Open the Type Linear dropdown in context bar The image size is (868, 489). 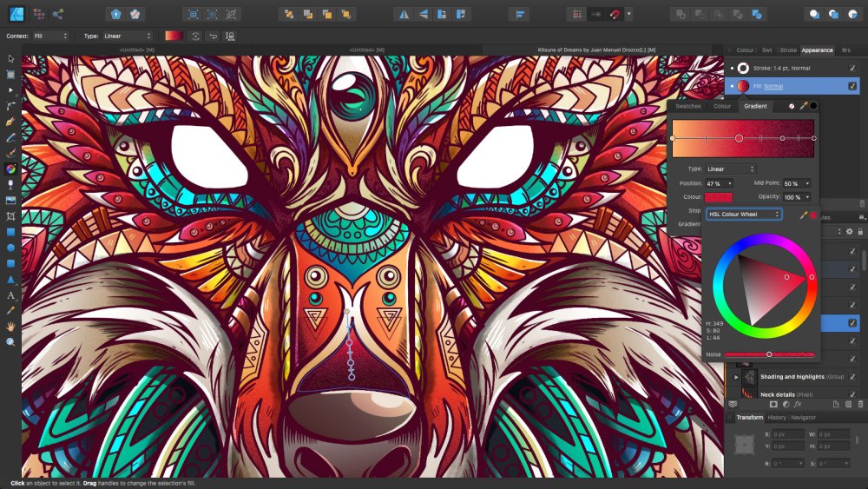(x=128, y=36)
